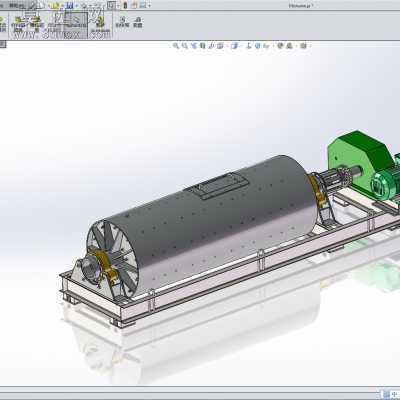Expand the arrow at end of quick-access toolbar
The image size is (400, 400).
tap(149, 6)
